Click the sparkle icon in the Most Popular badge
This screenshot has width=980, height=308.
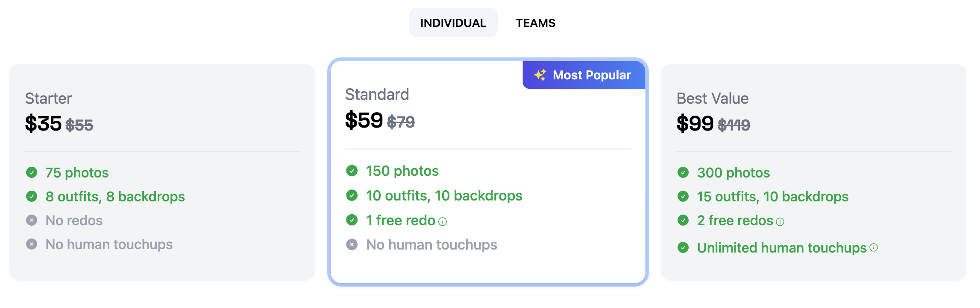[x=540, y=75]
